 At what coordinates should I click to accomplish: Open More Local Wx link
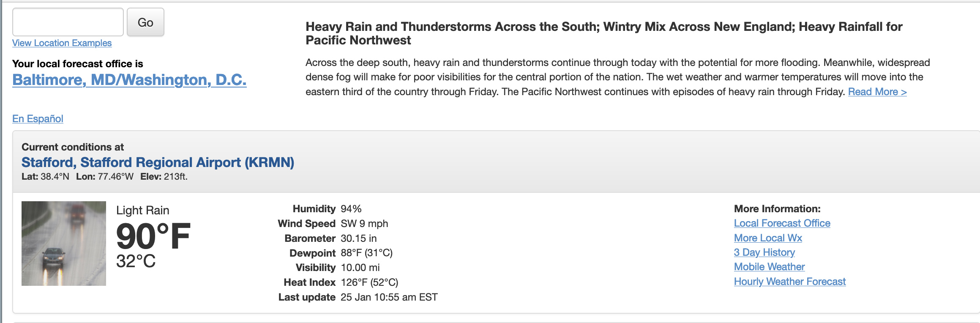[x=768, y=238]
